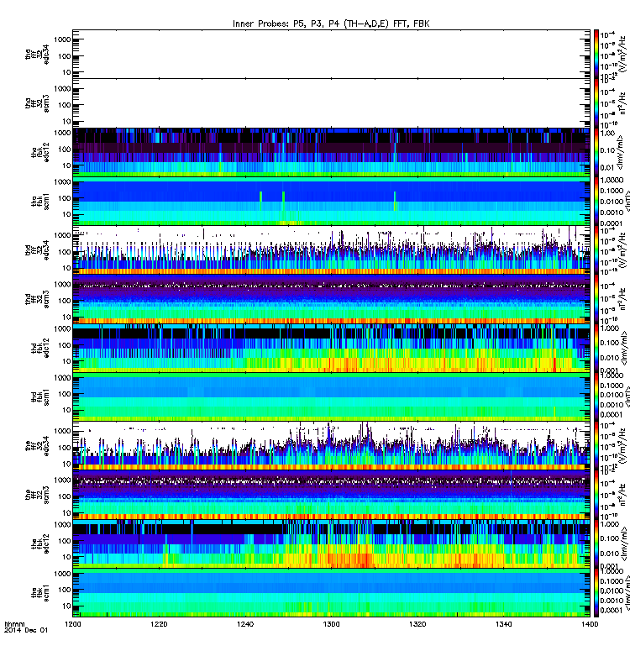Click the 'thd fff 32 scm3' panel label
630x672 pixels.
(x=37, y=299)
